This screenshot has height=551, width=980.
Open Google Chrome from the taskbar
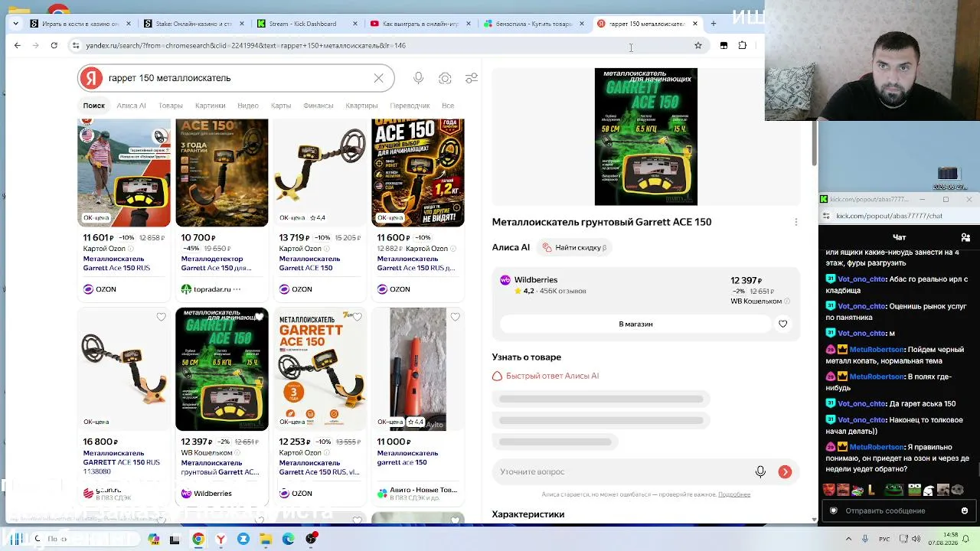click(198, 539)
